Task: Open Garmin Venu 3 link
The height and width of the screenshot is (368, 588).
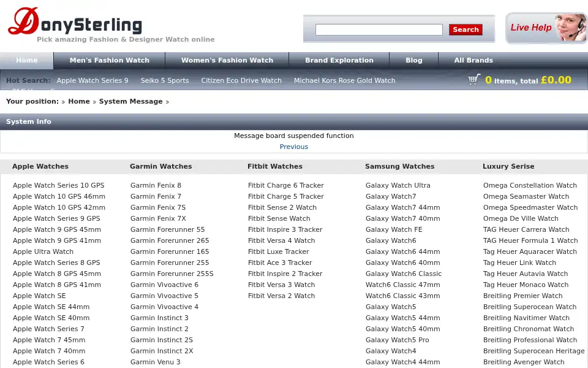Action: [155, 362]
